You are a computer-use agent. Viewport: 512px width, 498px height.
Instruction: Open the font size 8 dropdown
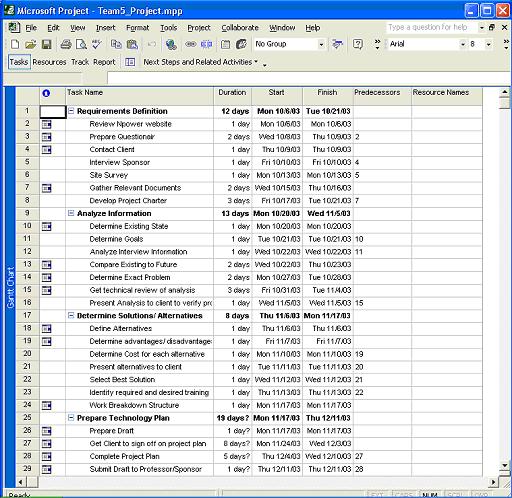click(x=488, y=44)
